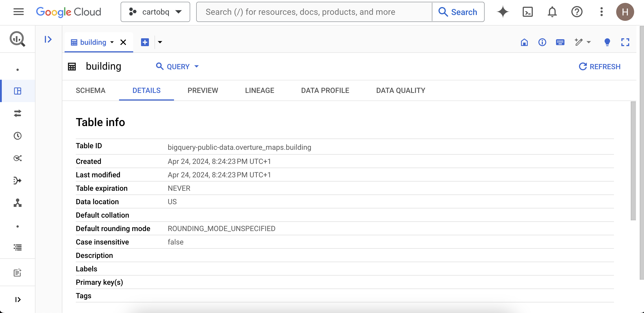Open the new tab options dropdown arrow
Viewport: 644px width, 313px height.
point(160,42)
